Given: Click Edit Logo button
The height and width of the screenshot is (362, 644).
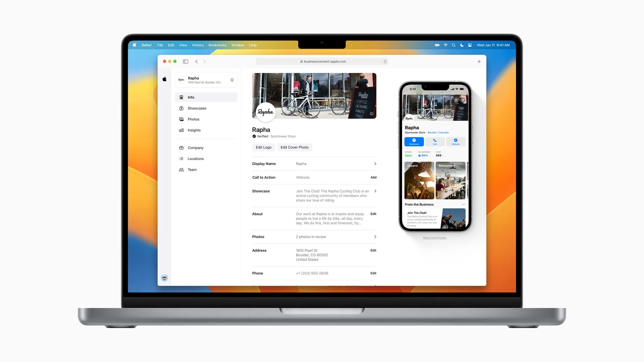Looking at the screenshot, I should 263,147.
